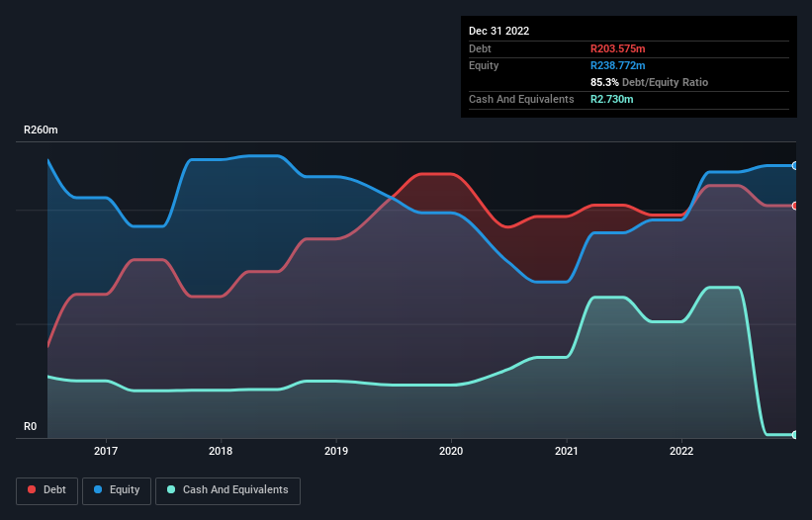Toggle the Debt series legend button
Viewport: 812px width, 520px height.
click(47, 490)
